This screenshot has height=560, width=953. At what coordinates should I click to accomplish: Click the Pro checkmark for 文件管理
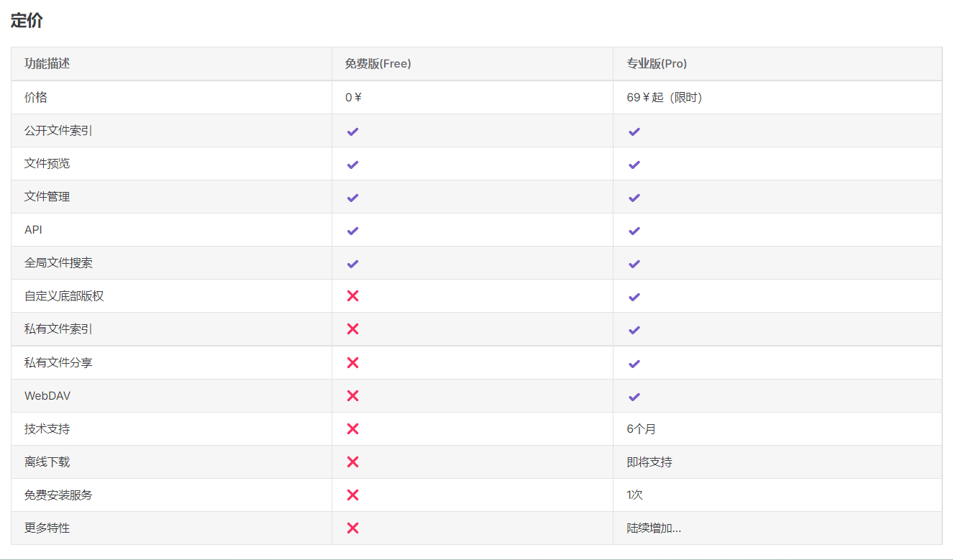pos(634,198)
